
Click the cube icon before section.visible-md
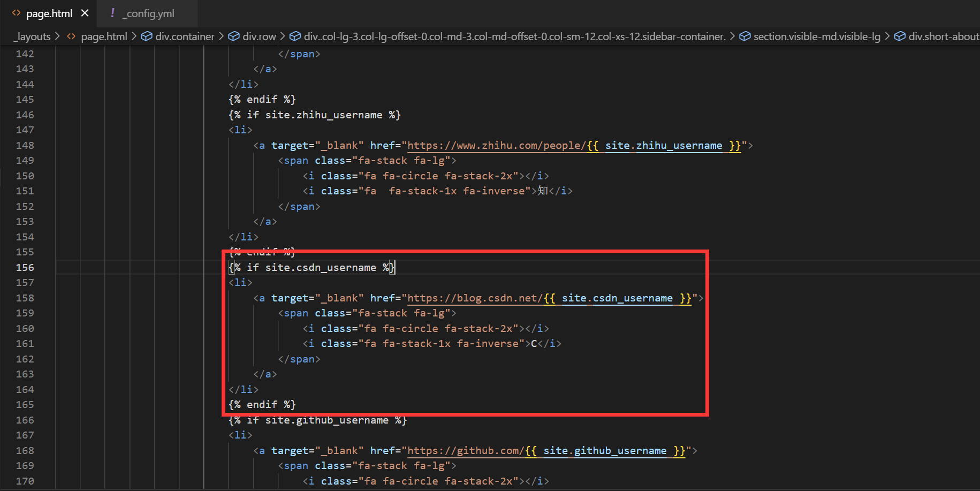[x=745, y=36]
